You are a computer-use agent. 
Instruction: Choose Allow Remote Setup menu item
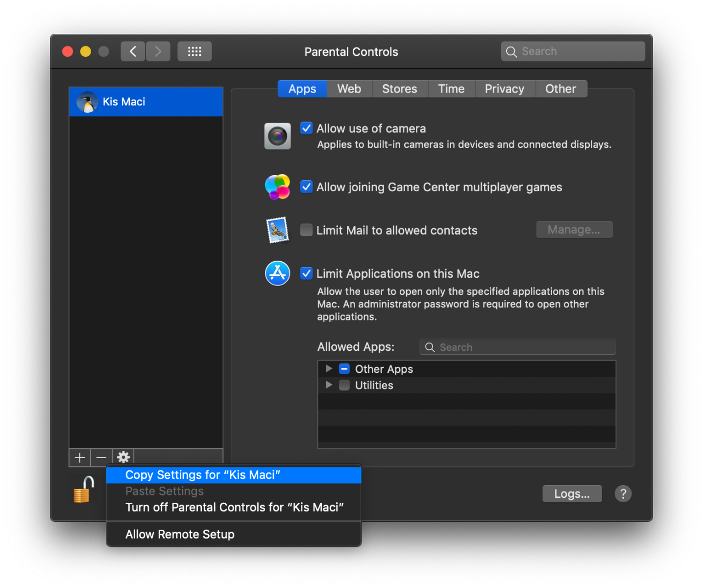[x=234, y=534]
